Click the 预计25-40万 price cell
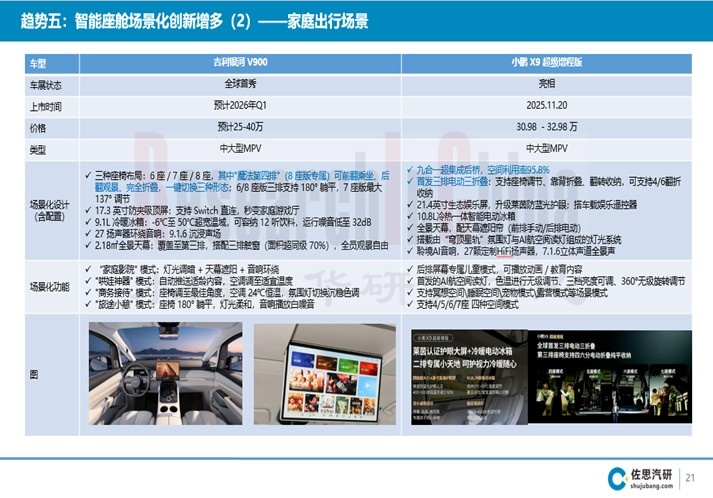This screenshot has height=498, width=713. (x=240, y=127)
